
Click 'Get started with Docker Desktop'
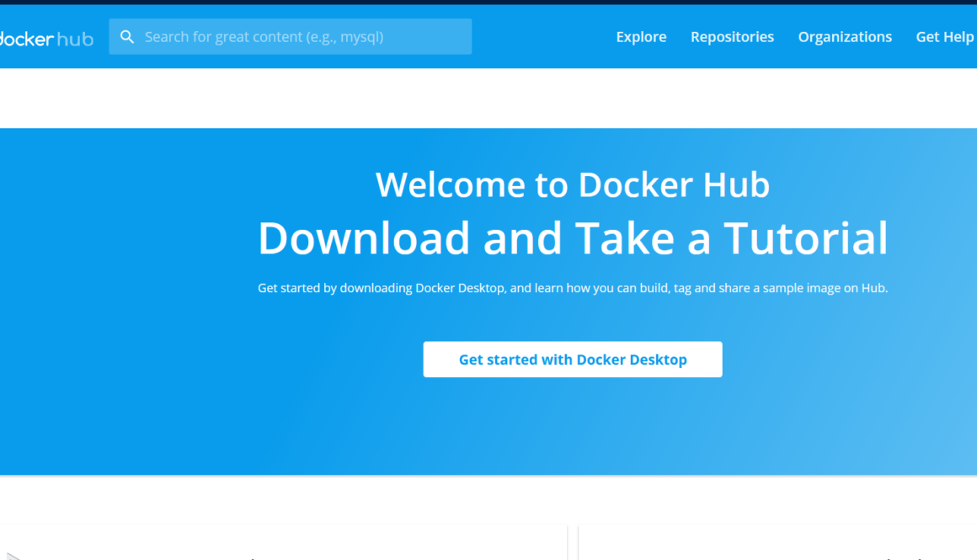tap(573, 359)
